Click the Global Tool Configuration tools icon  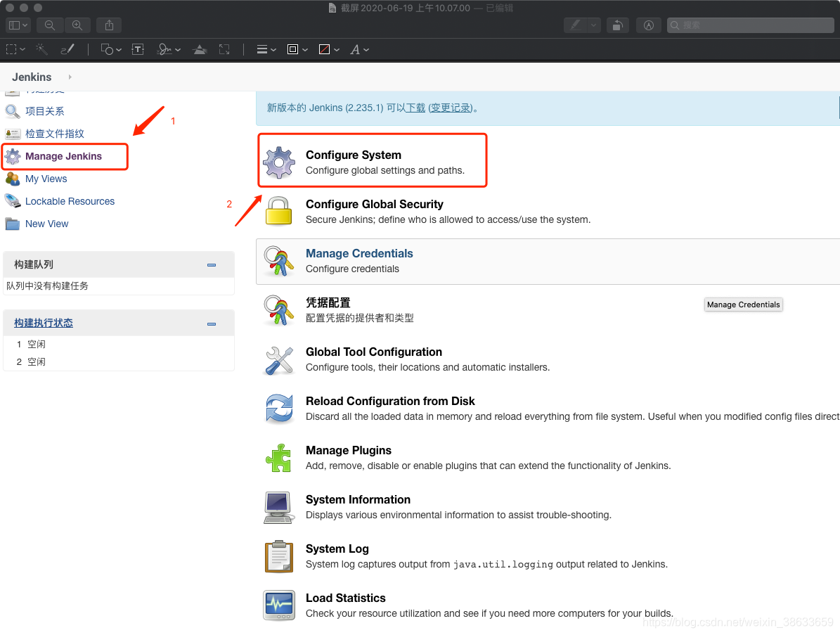[x=279, y=360]
